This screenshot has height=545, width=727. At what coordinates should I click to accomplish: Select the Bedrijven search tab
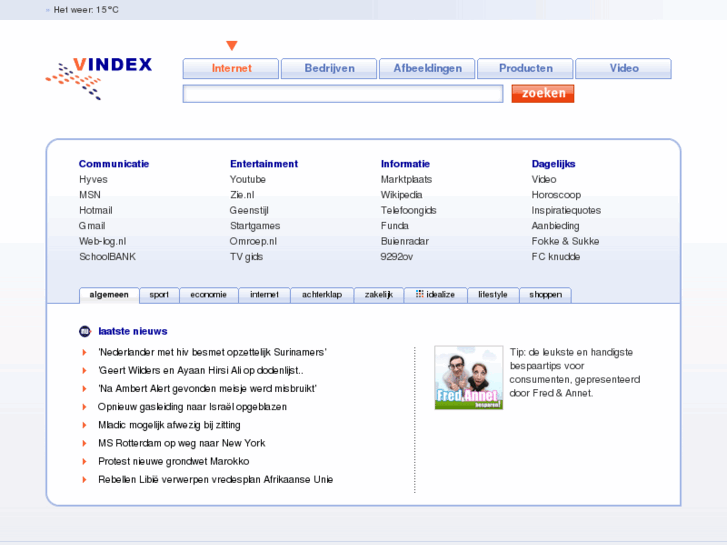329,69
